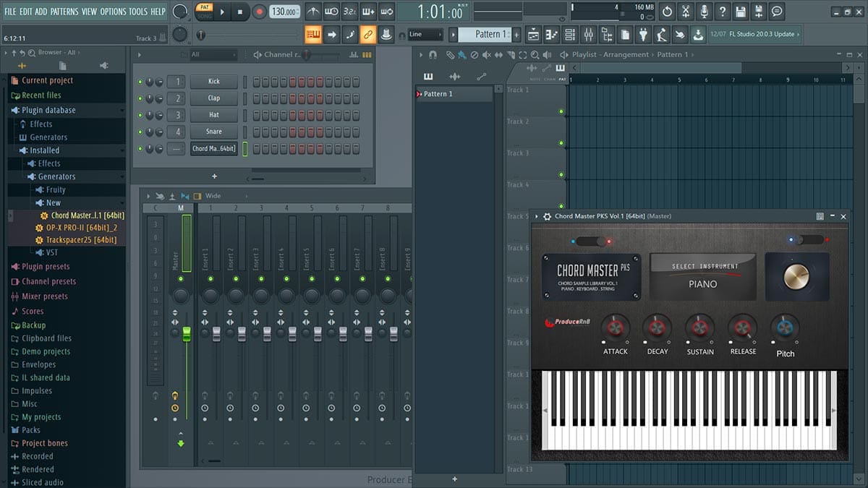Open the chat bubble icon

777,12
